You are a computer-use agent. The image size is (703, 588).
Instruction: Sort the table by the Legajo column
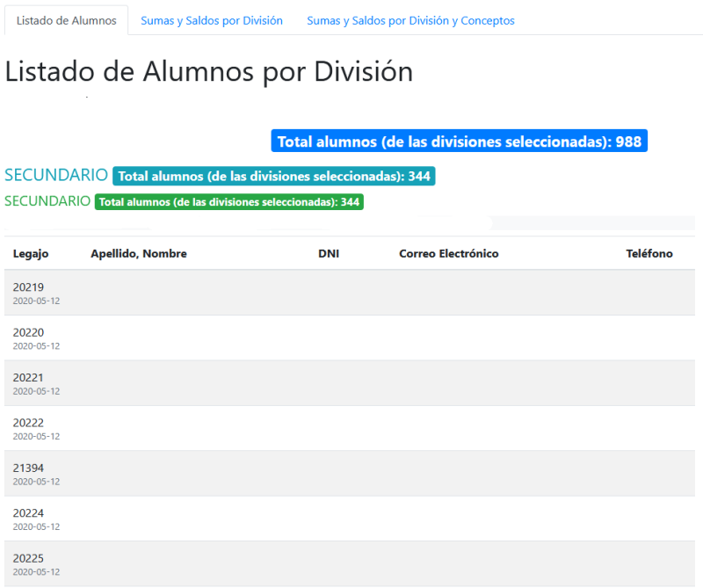32,253
